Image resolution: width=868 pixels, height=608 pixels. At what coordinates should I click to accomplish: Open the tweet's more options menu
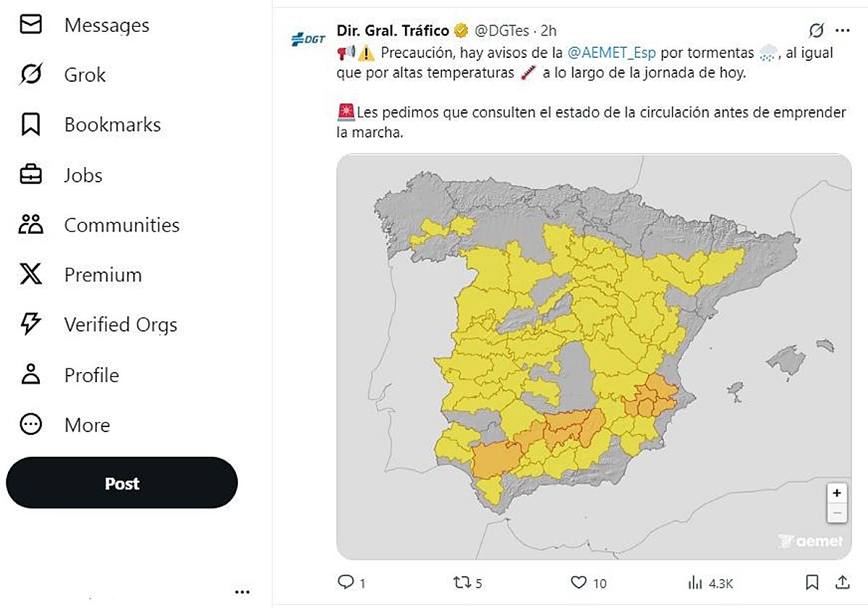click(842, 30)
